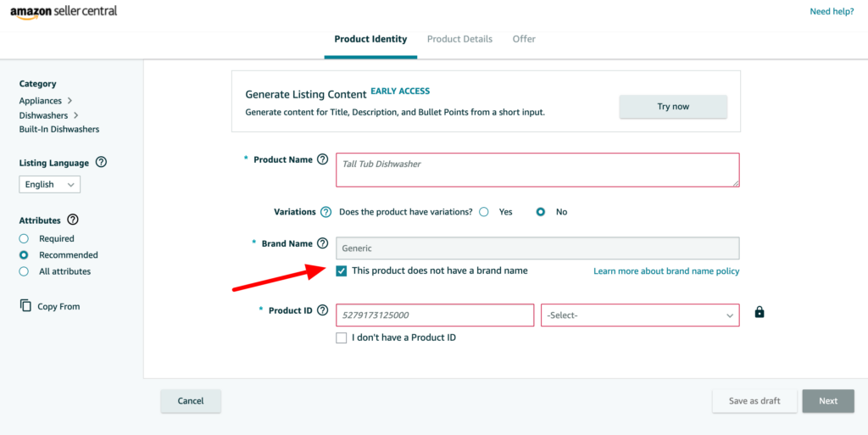The height and width of the screenshot is (435, 868).
Task: Click the Product ID number field
Action: pyautogui.click(x=435, y=315)
